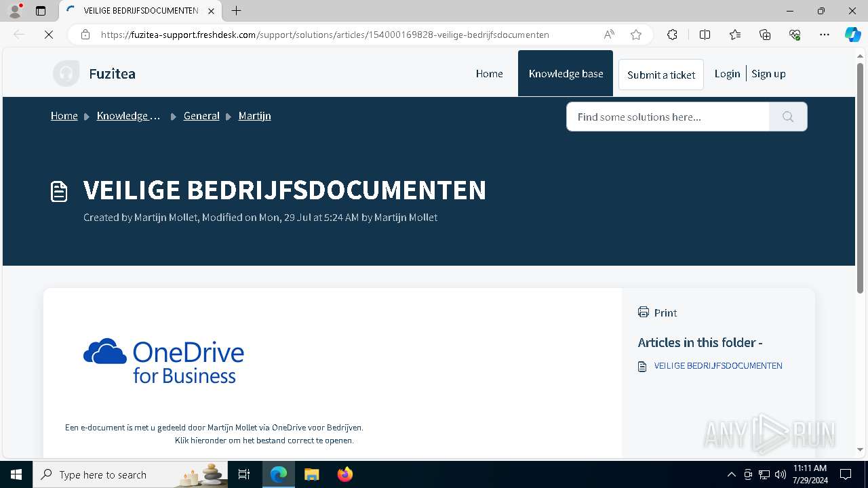The image size is (868, 488).
Task: Click the page vertical scrollbar thumb
Action: [860, 178]
